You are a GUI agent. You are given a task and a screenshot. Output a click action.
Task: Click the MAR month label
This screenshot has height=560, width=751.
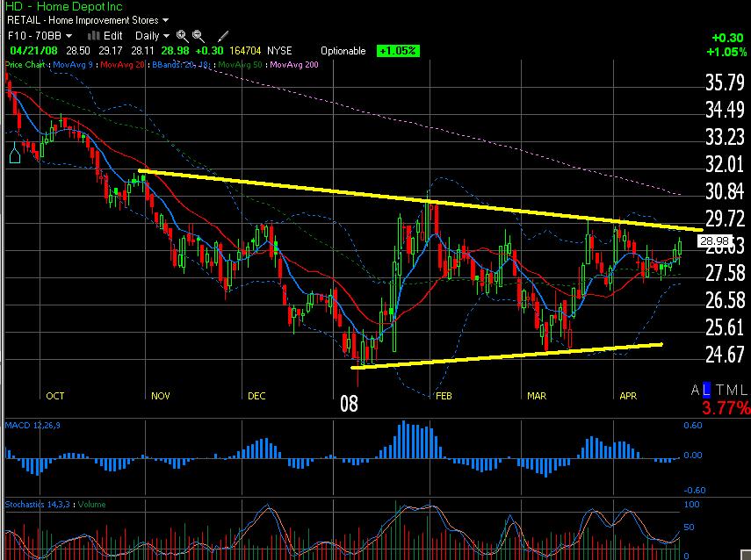coord(537,396)
